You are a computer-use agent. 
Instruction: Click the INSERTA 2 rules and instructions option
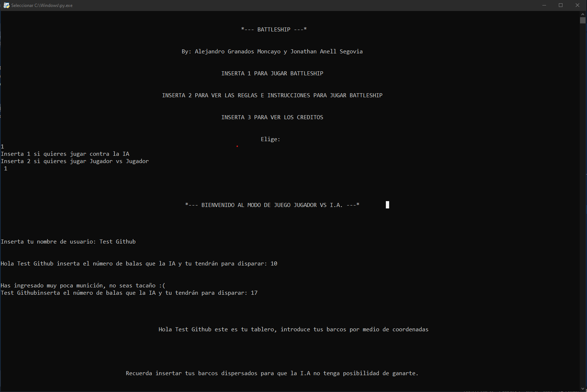point(272,95)
